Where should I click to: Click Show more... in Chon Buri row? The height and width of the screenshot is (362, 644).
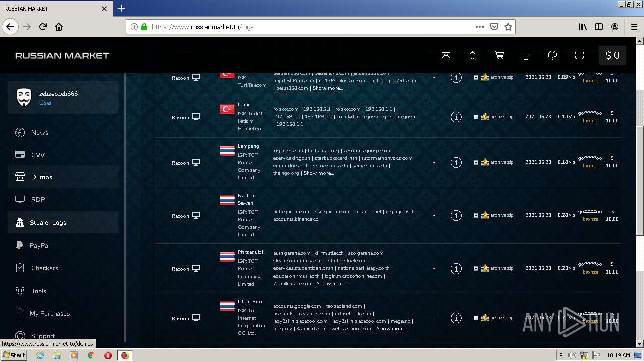(392, 329)
